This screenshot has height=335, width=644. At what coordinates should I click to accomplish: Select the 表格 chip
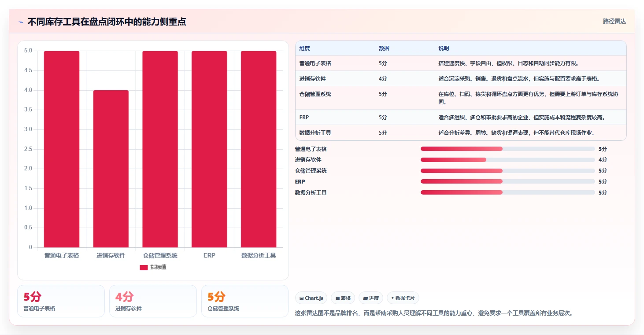click(343, 298)
